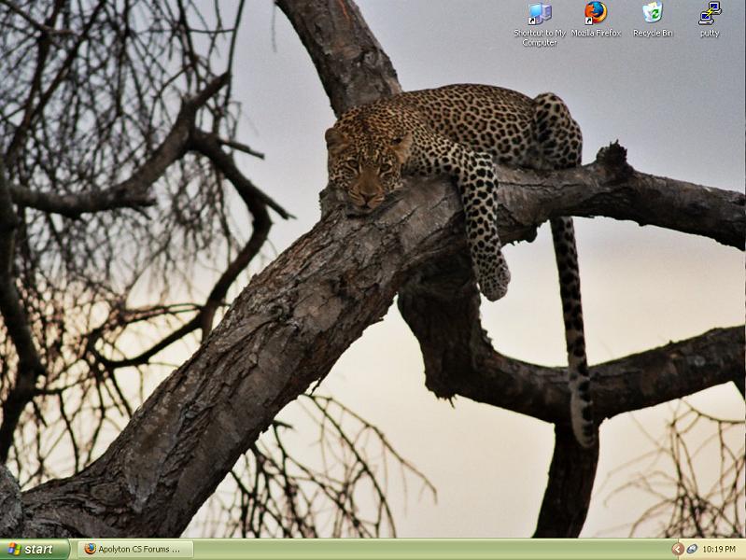Click the "Recycle Bin" label text
Viewport: 746px width, 560px height.
point(653,34)
